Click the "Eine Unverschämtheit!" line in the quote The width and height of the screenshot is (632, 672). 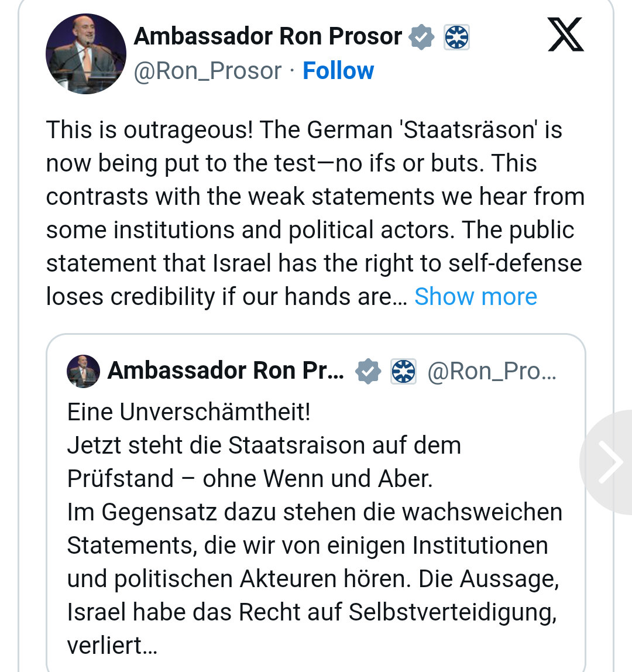pos(188,412)
